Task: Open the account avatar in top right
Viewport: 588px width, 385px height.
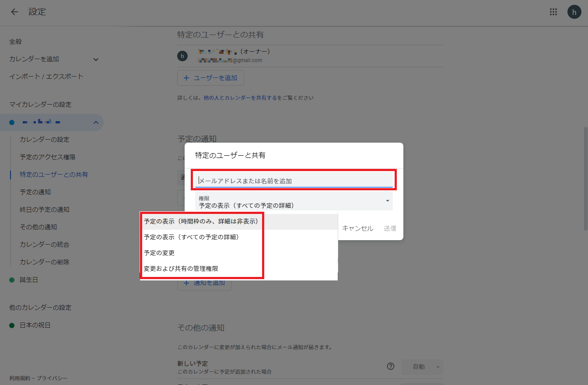Action: [x=574, y=12]
